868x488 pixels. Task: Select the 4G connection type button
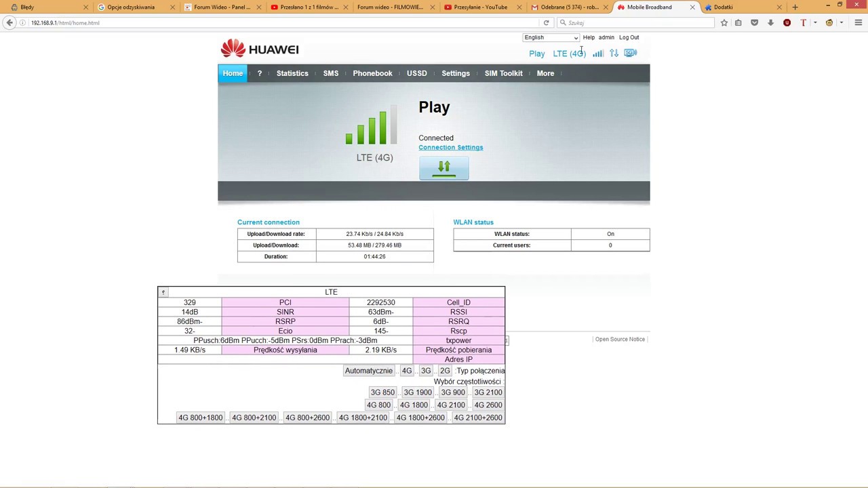[x=407, y=371]
